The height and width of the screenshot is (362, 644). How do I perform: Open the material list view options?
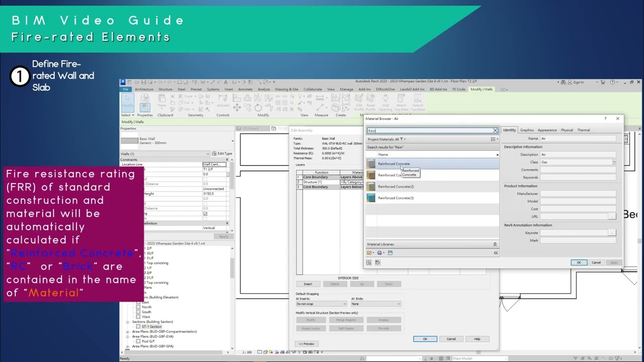point(494,139)
